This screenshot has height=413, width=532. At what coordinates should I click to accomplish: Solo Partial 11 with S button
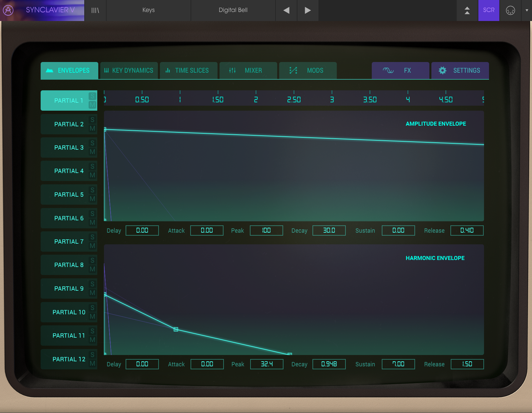point(93,331)
